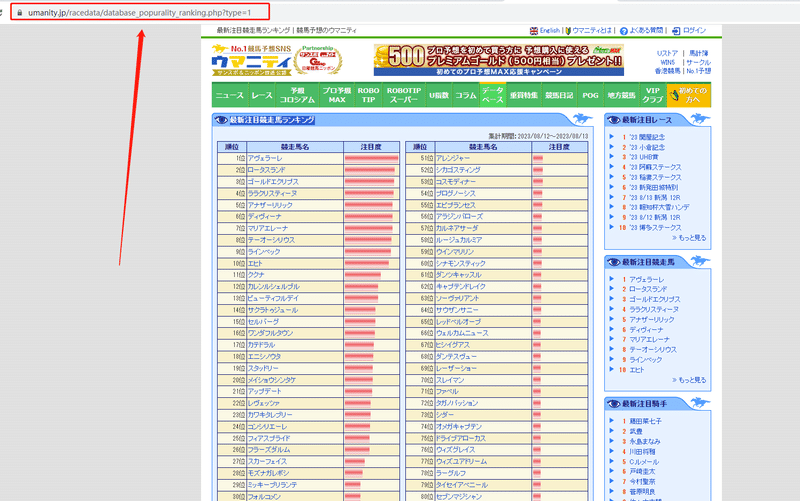Open the コラム menu tab

466,95
